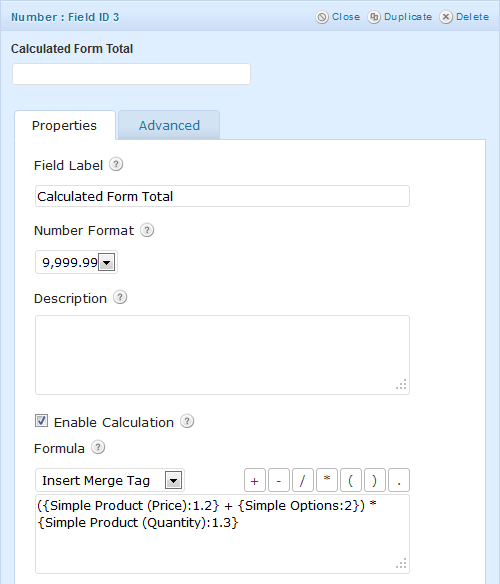Open the Field Label help tooltip icon

[116, 164]
